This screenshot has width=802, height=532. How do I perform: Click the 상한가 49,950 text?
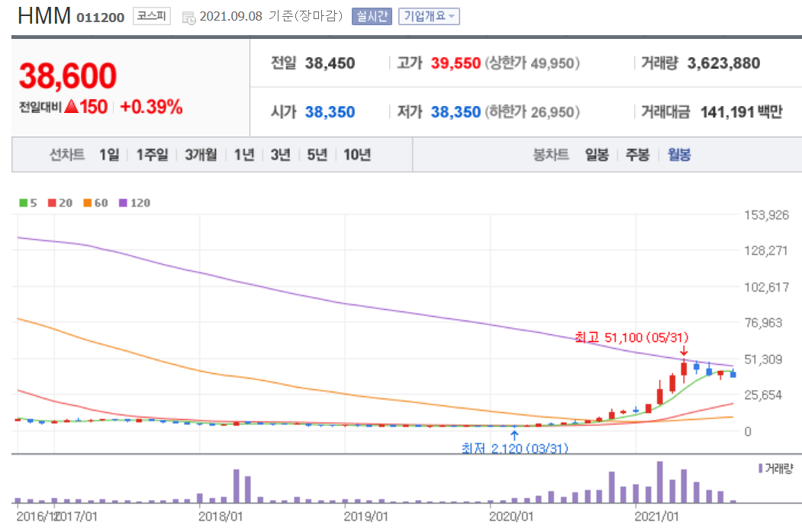(532, 63)
